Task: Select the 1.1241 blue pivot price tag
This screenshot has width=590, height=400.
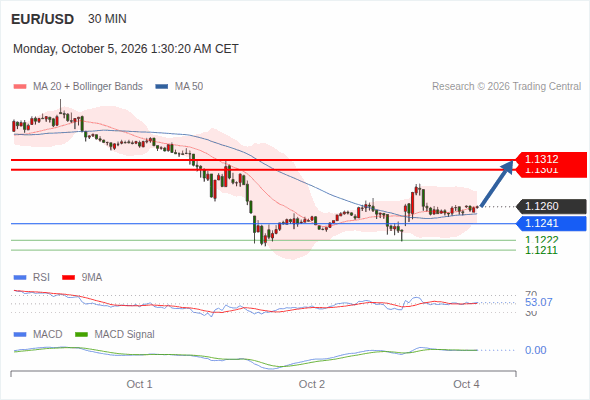Action: (551, 224)
